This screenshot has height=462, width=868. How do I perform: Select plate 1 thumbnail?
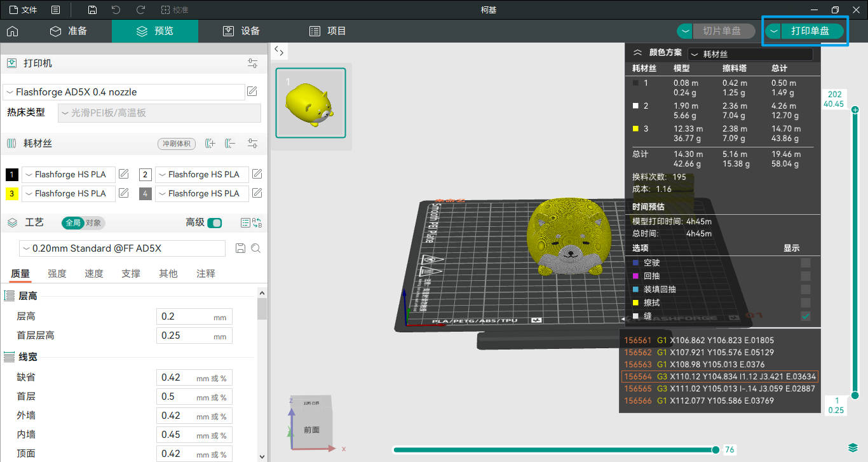coord(311,103)
